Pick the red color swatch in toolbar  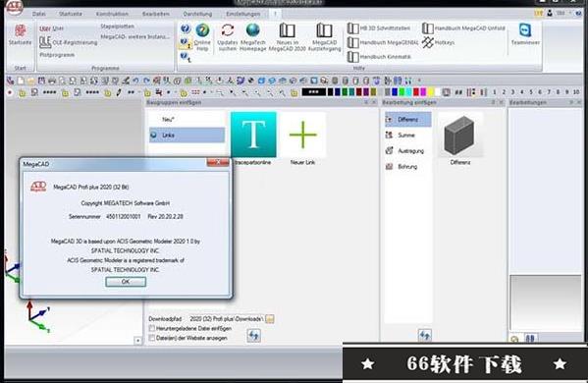coord(416,92)
